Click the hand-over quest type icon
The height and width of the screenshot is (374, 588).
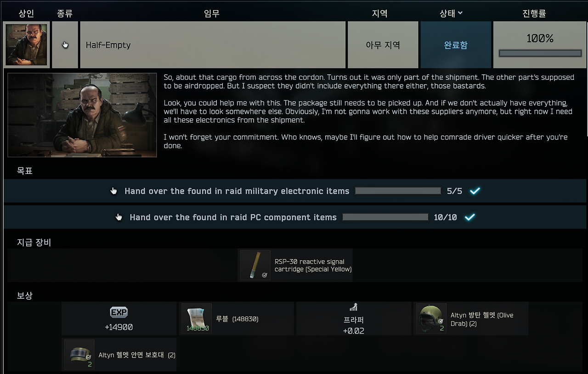coord(65,45)
